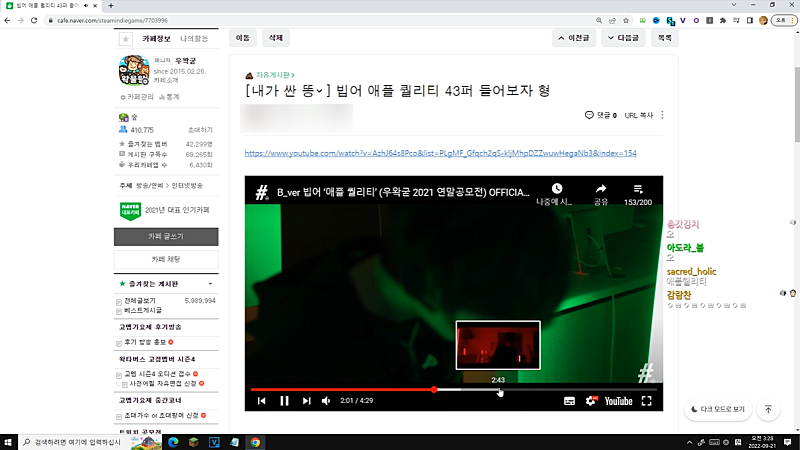Open 댓글 0 comments
800x450 pixels.
pos(601,115)
